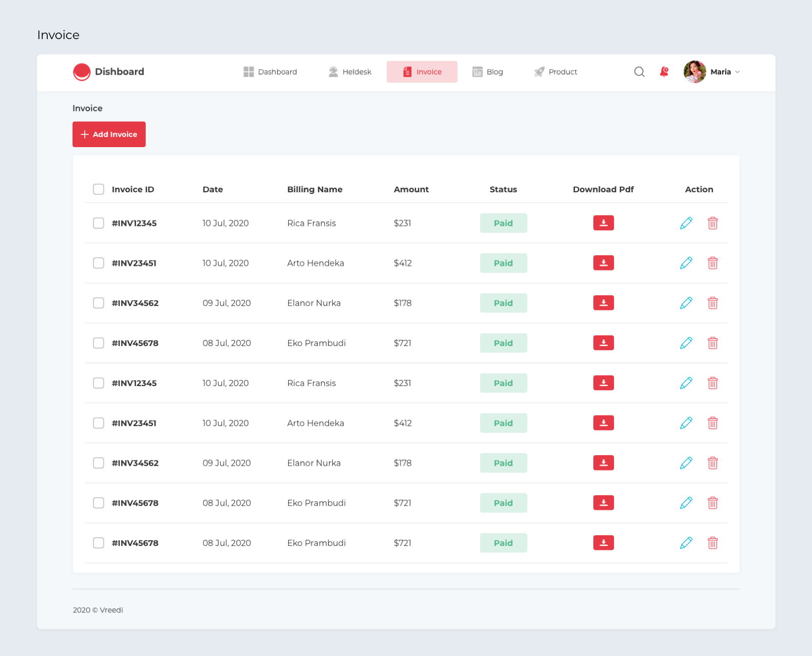
Task: Click the Download Pdf column header
Action: pos(603,189)
